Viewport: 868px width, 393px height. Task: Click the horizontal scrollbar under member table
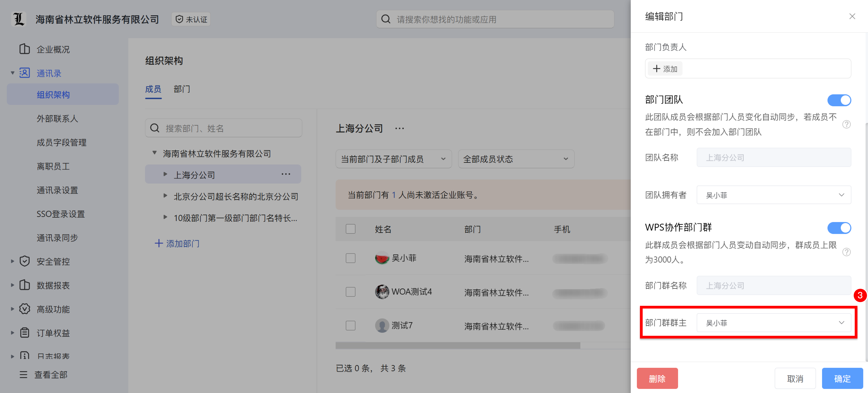pyautogui.click(x=458, y=345)
